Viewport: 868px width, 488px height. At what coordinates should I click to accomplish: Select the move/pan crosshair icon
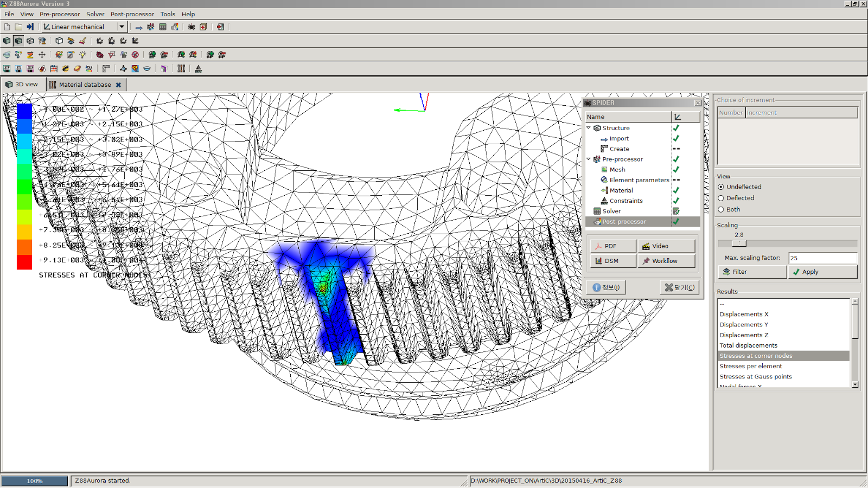pos(42,54)
